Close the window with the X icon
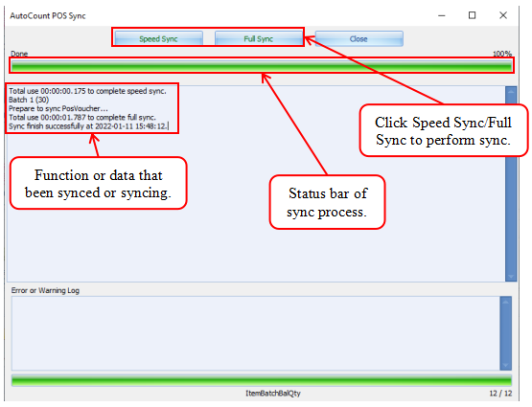Screen dimensions: 532x407 [x=503, y=15]
